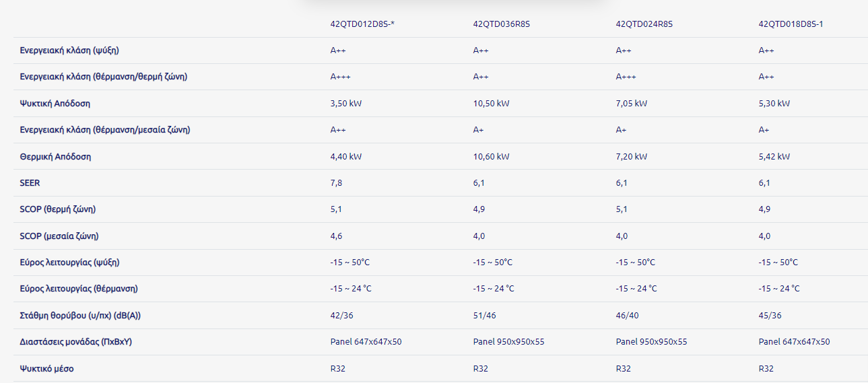Click the 4,6 SCOP value
This screenshot has width=868, height=383.
click(x=336, y=236)
